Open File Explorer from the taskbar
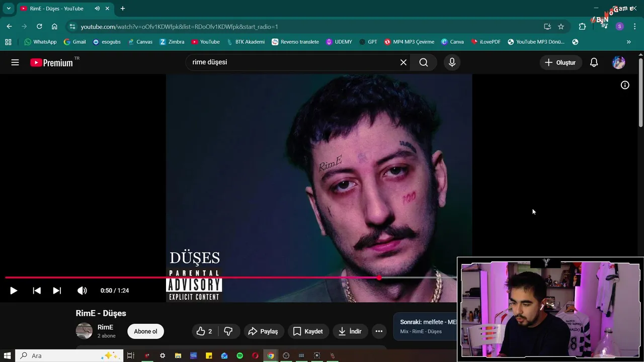This screenshot has width=644, height=362. pyautogui.click(x=178, y=355)
